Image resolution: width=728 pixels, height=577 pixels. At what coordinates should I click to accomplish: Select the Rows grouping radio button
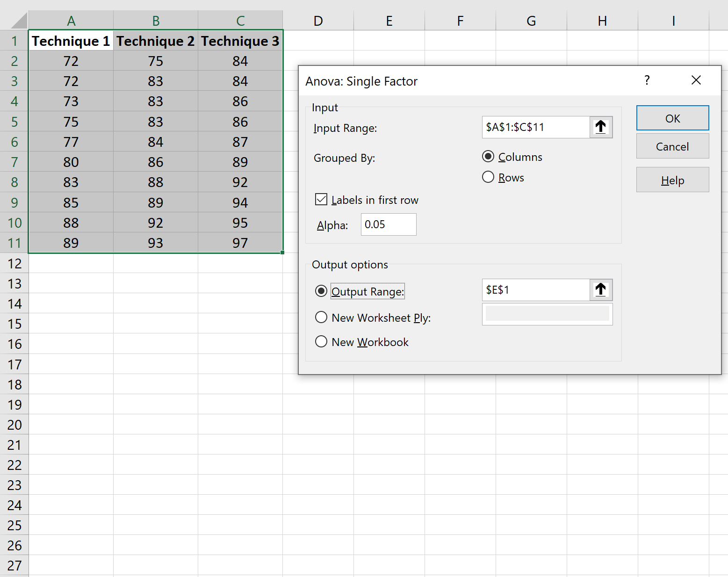point(488,177)
